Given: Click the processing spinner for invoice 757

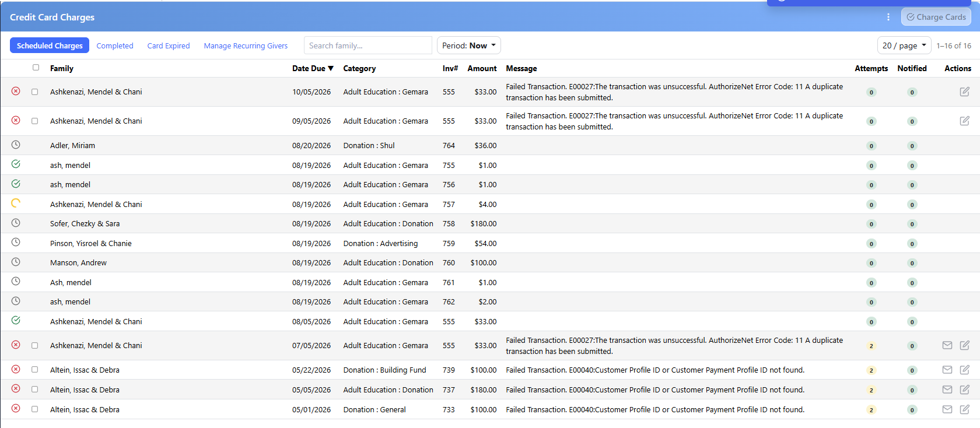Looking at the screenshot, I should point(16,204).
